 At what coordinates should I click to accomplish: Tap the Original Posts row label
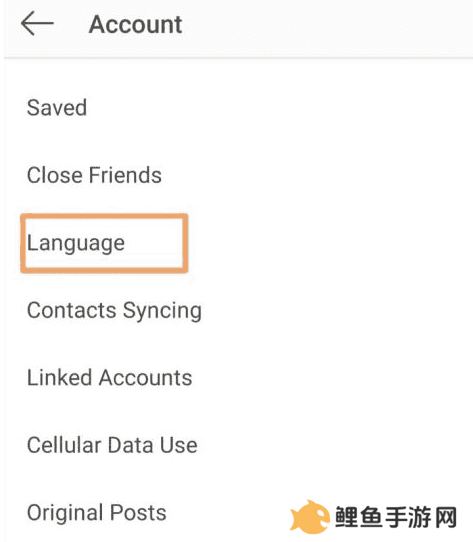(x=97, y=513)
